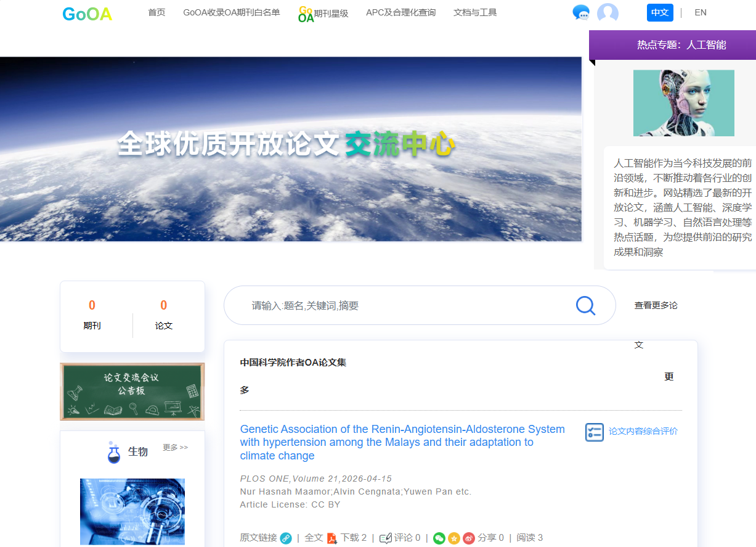This screenshot has width=756, height=547.
Task: Open the chat message bubble icon
Action: click(x=580, y=12)
